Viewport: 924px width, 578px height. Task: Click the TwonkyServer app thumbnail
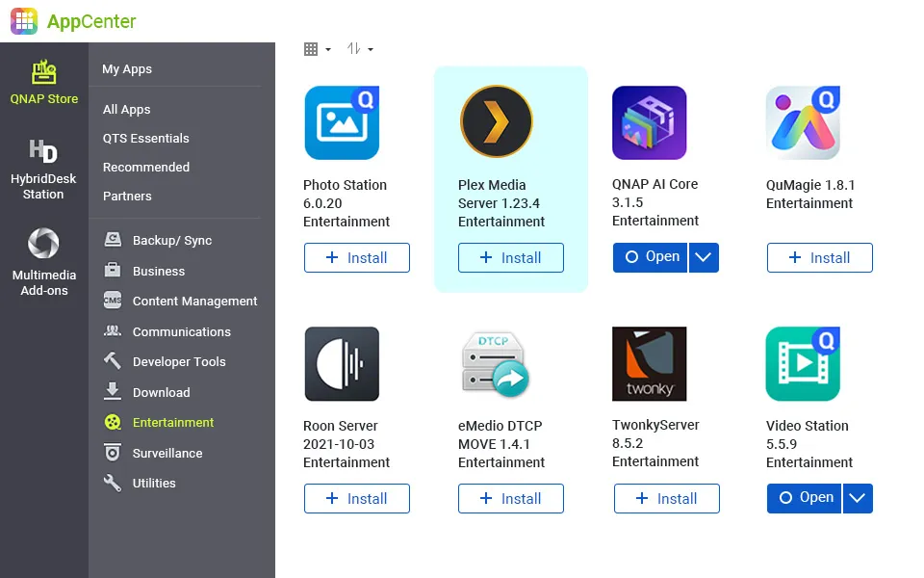(x=649, y=363)
